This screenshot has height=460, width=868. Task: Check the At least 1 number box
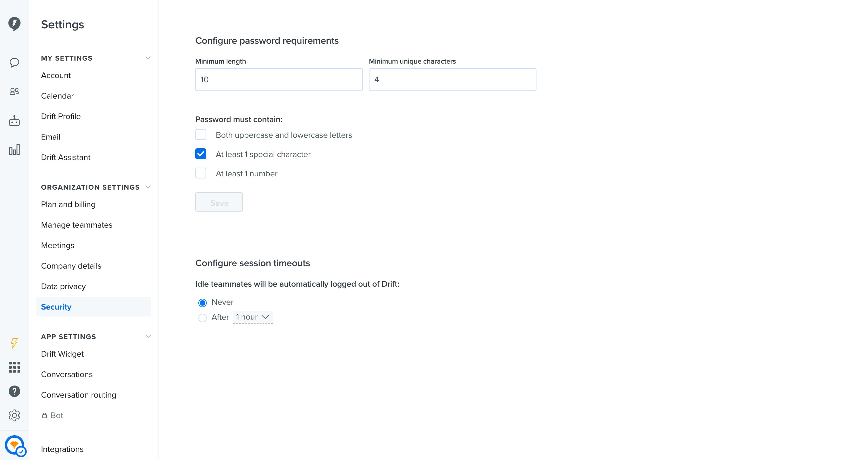[x=200, y=173]
